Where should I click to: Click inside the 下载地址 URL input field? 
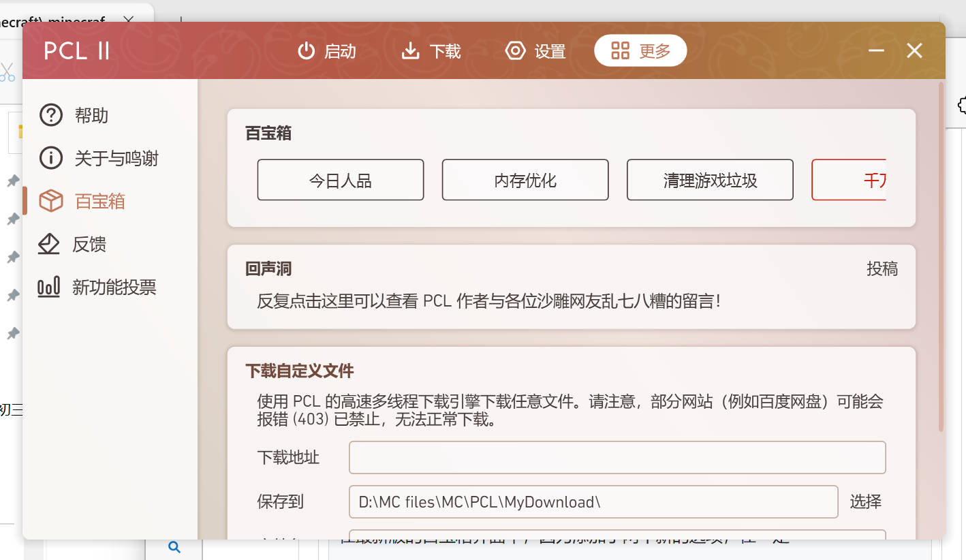pos(617,457)
